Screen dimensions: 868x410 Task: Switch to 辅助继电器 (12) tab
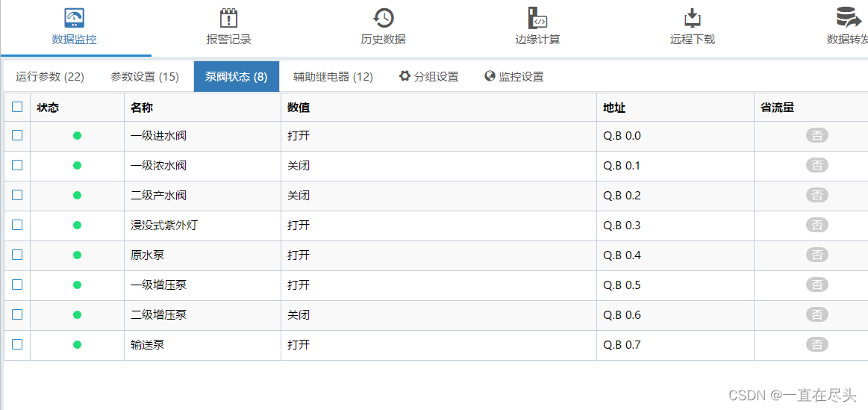334,76
